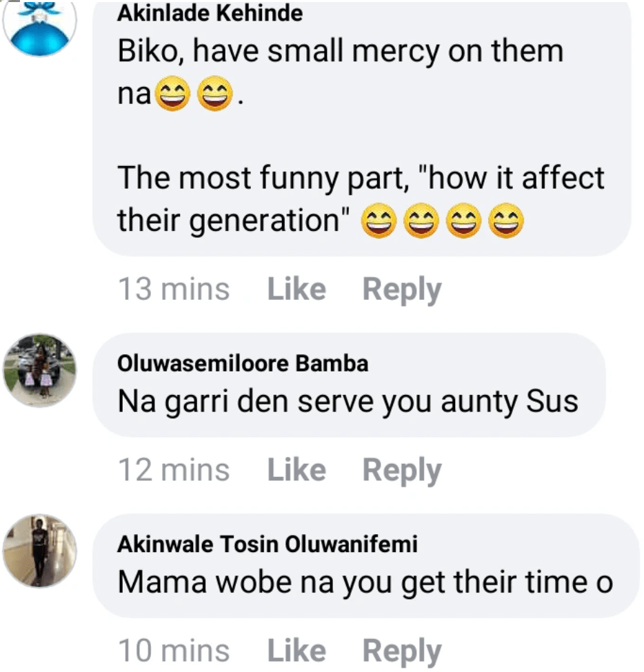
Task: Click the 'Mama wobe na you' comment text
Action: pos(365,582)
